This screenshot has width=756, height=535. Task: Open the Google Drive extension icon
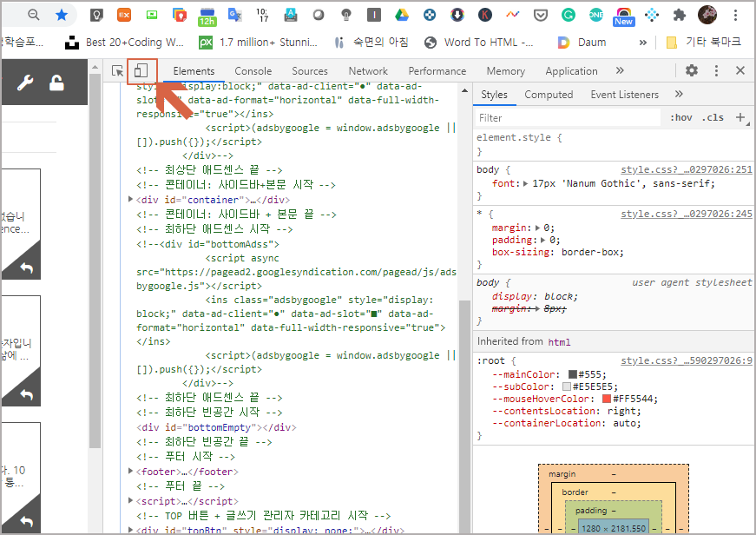[402, 15]
